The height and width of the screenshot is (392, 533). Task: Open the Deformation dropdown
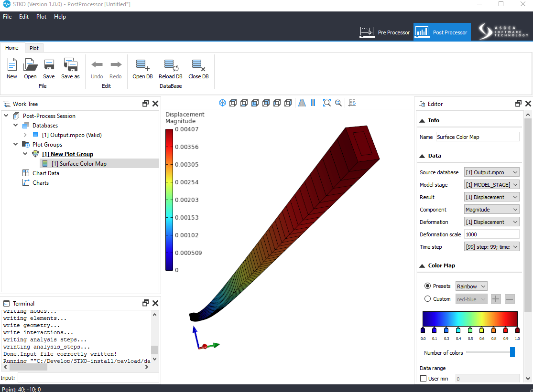pos(491,222)
